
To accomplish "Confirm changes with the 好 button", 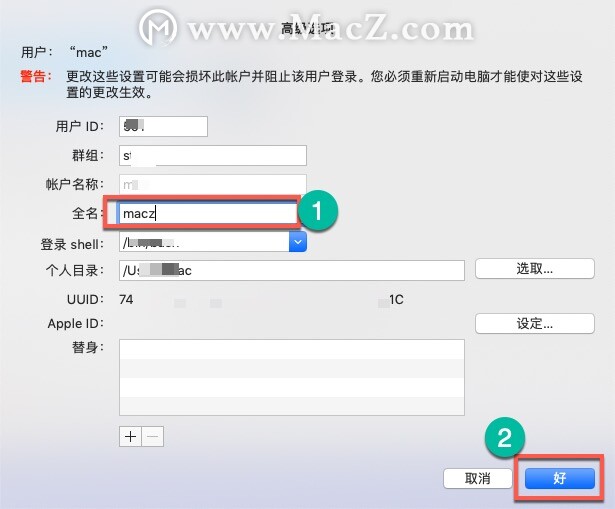I will (x=560, y=478).
